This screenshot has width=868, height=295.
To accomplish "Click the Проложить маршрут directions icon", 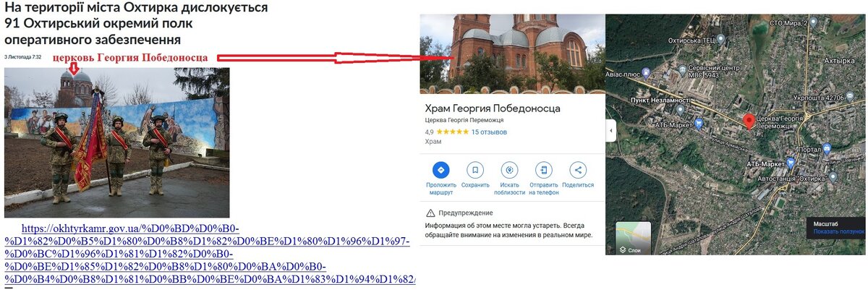I will pos(441,170).
